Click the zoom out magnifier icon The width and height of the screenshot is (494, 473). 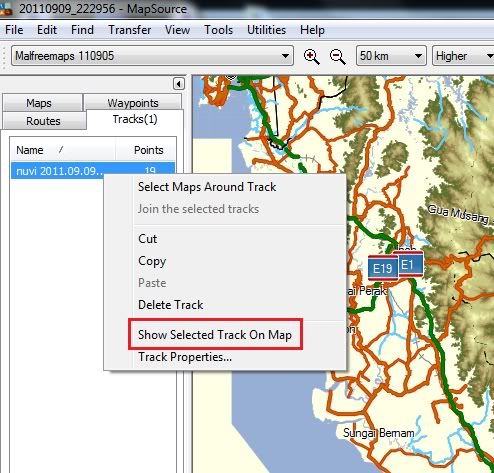tap(337, 56)
